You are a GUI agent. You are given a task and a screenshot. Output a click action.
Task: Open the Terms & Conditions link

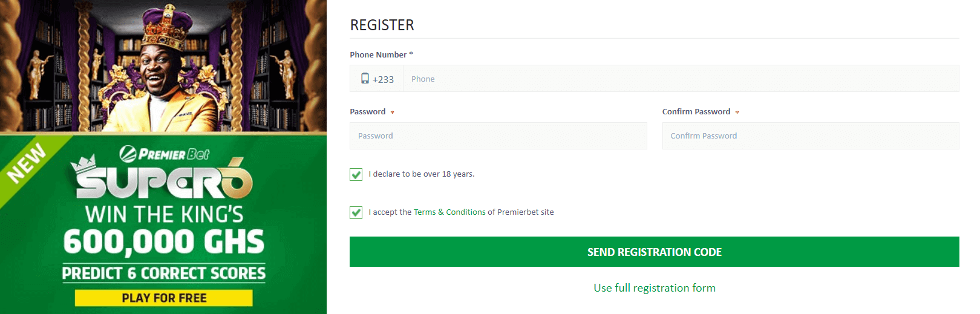449,212
